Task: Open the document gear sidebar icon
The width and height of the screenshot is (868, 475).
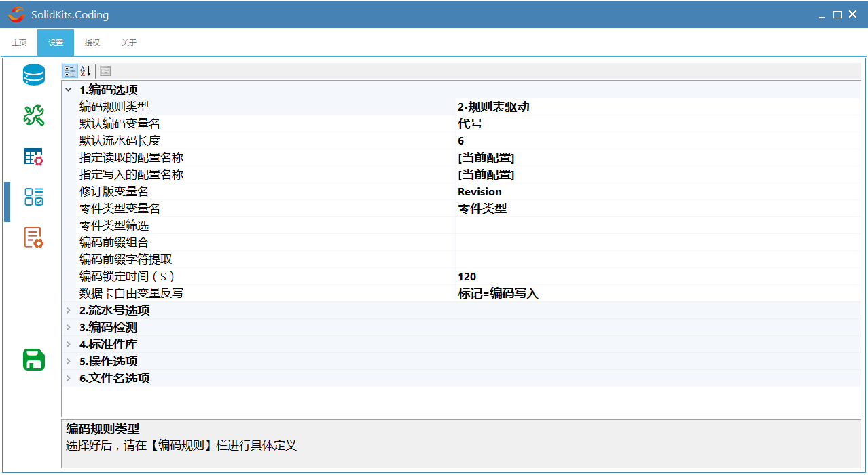Action: coord(33,237)
